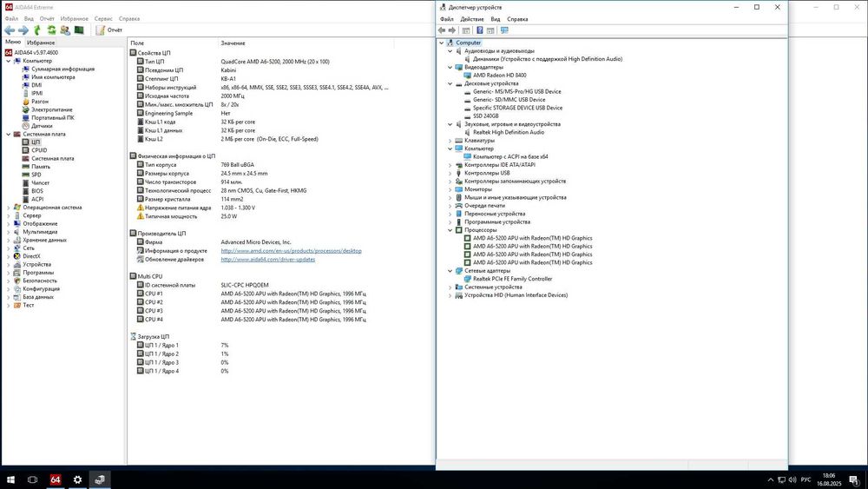Collapse the Системная плата node in AIDA64 tree
This screenshot has width=868, height=489.
click(9, 134)
